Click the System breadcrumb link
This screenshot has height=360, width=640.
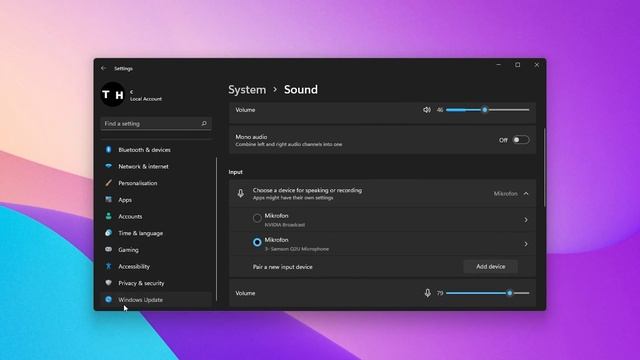pyautogui.click(x=247, y=90)
